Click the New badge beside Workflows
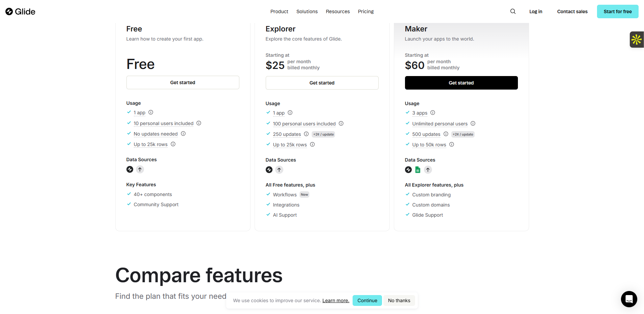Image resolution: width=644 pixels, height=314 pixels. 304,194
